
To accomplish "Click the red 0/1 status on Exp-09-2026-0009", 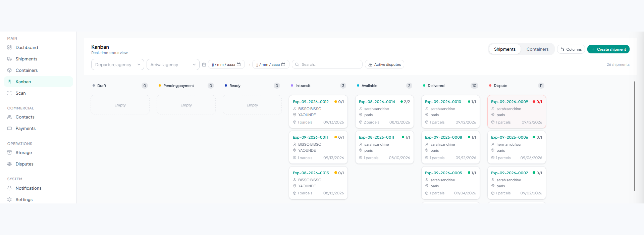I will pos(537,102).
